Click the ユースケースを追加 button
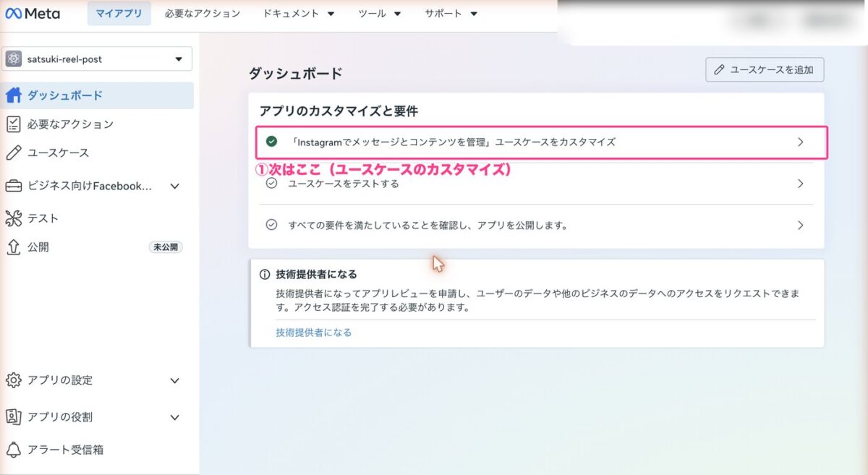868x475 pixels. tap(765, 70)
